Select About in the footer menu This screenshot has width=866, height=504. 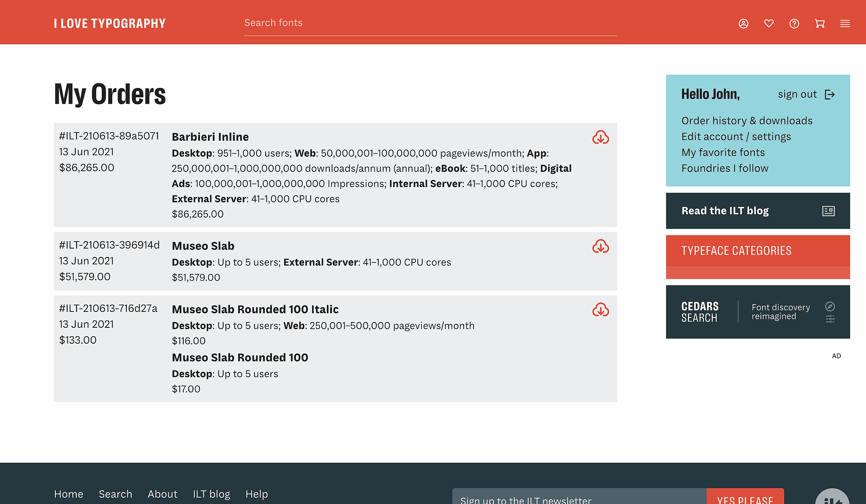click(162, 494)
